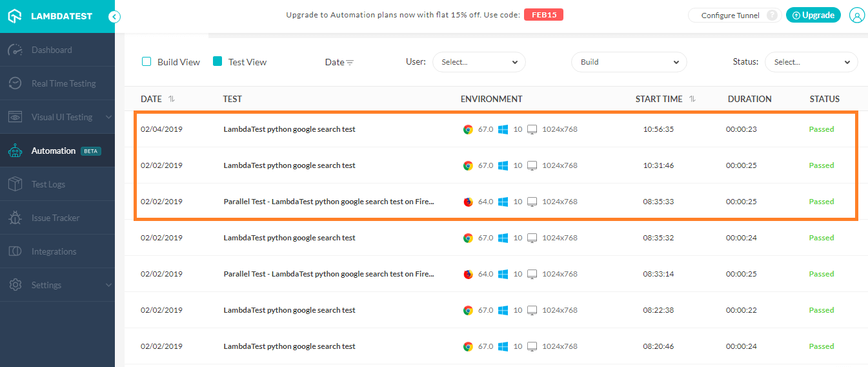The height and width of the screenshot is (367, 868).
Task: Click 1024x768 resolution in the 08:35:32 row
Action: (560, 238)
